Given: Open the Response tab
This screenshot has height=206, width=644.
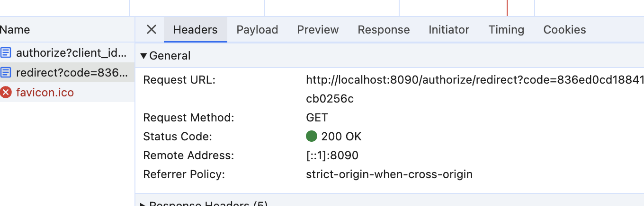Looking at the screenshot, I should tap(384, 30).
